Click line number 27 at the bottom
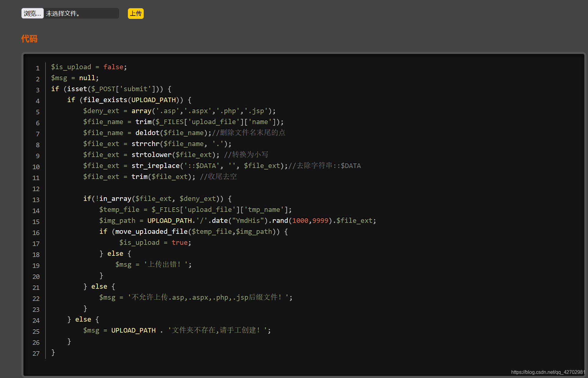Viewport: 588px width, 378px height. coord(36,353)
